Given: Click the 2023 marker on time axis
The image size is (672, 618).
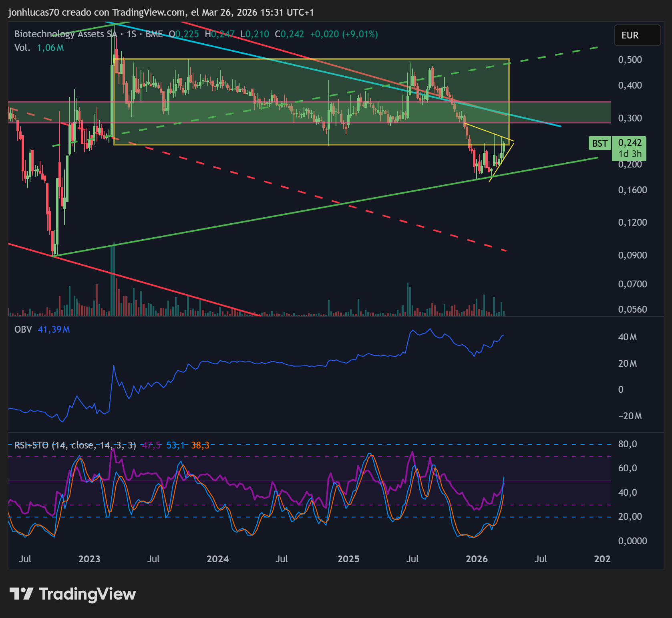Looking at the screenshot, I should [89, 559].
